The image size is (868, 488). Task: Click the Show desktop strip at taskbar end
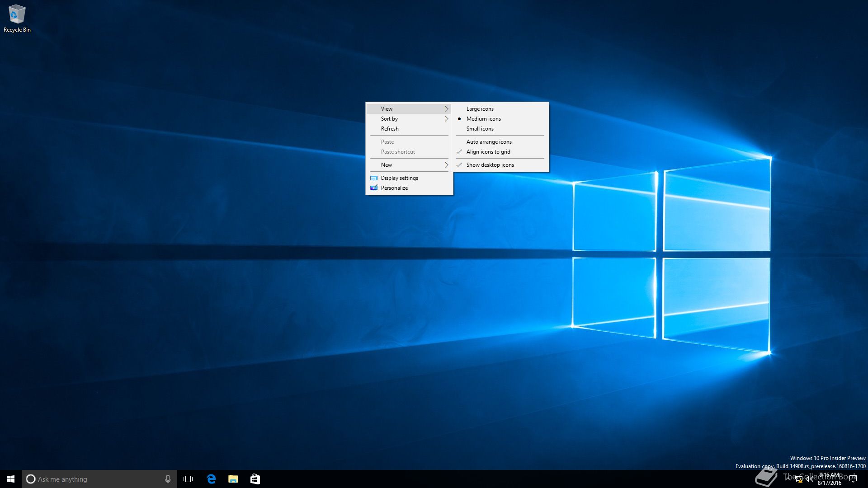point(867,479)
